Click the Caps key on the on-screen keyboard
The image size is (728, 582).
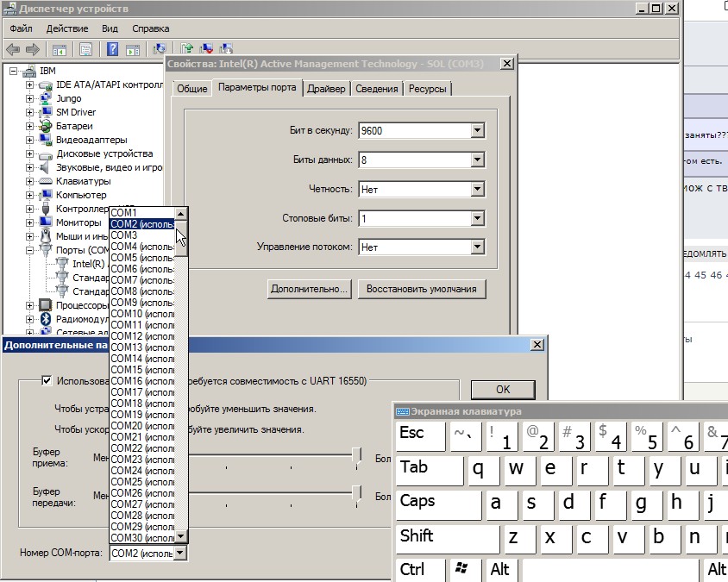(438, 504)
